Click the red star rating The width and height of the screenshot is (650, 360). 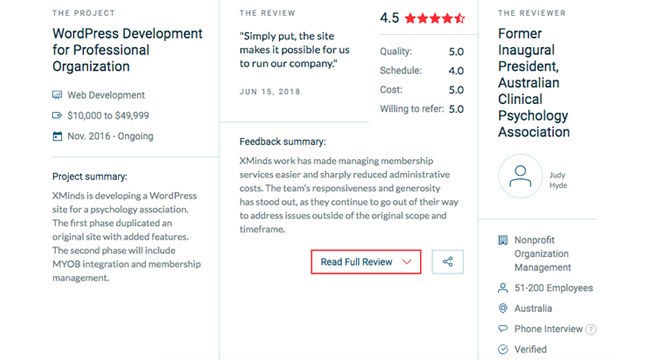click(x=435, y=18)
